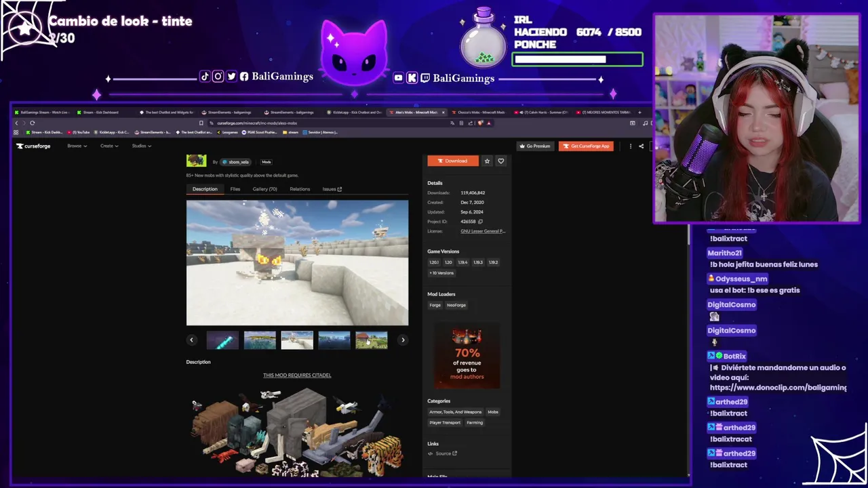Screen dimensions: 868x488
Task: Open the Source external link
Action: pyautogui.click(x=446, y=453)
